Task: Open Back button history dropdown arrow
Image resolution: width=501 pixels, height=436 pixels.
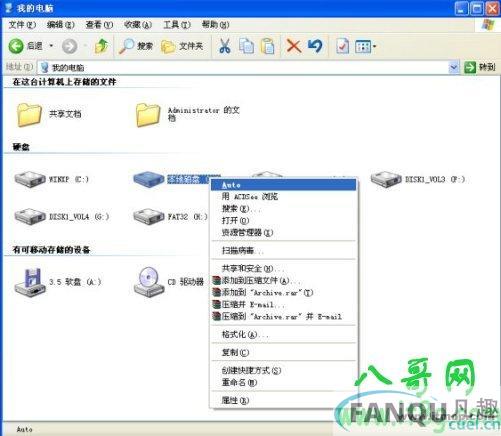Action: (51, 46)
